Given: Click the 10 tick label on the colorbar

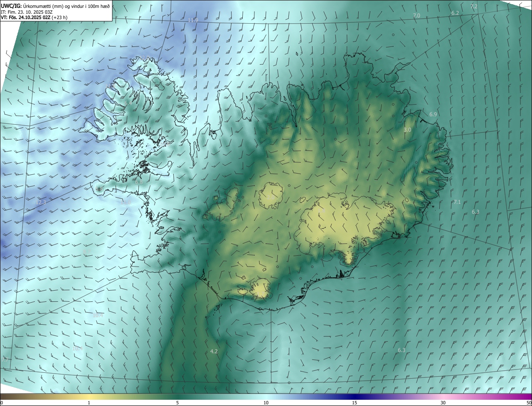Looking at the screenshot, I should pyautogui.click(x=266, y=403).
